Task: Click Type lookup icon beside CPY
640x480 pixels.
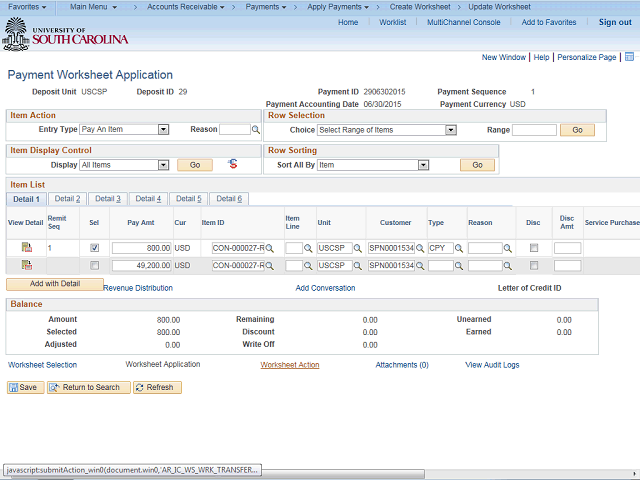Action: coord(461,248)
